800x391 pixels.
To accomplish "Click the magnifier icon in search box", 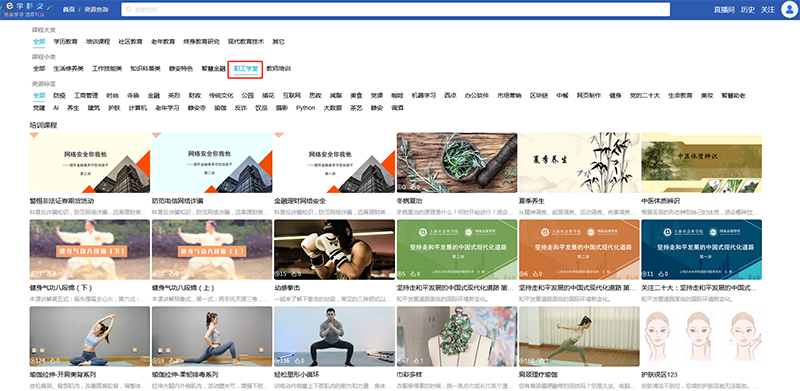I will pos(129,10).
